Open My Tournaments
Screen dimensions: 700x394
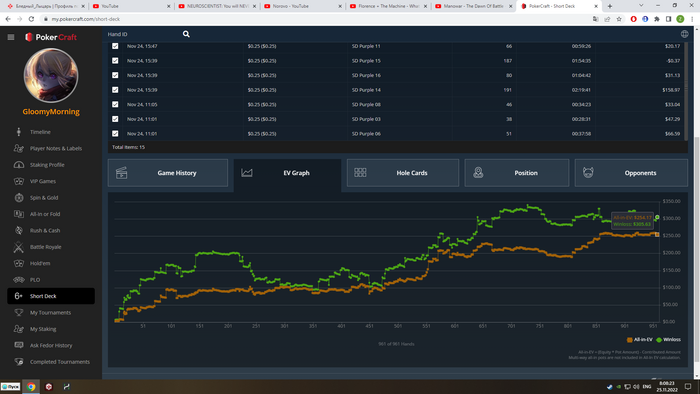tap(51, 312)
